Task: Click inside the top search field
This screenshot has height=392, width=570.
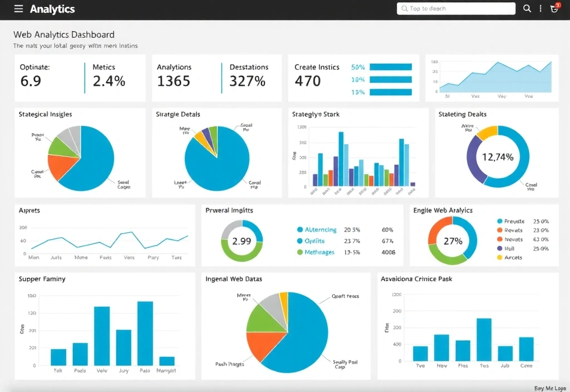Action: (455, 8)
